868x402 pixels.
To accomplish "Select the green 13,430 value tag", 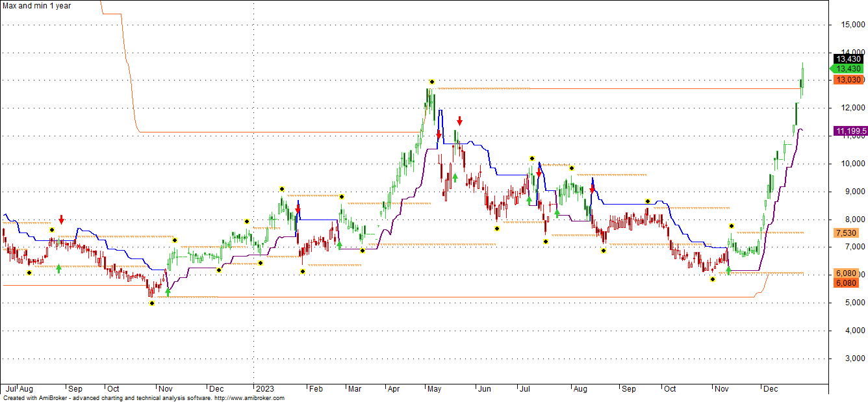I will click(848, 69).
